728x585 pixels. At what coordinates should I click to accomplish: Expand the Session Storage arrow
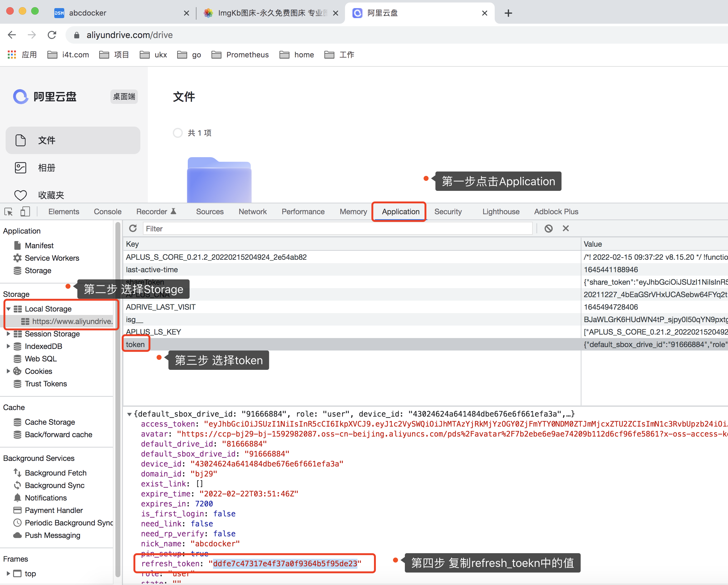click(8, 334)
